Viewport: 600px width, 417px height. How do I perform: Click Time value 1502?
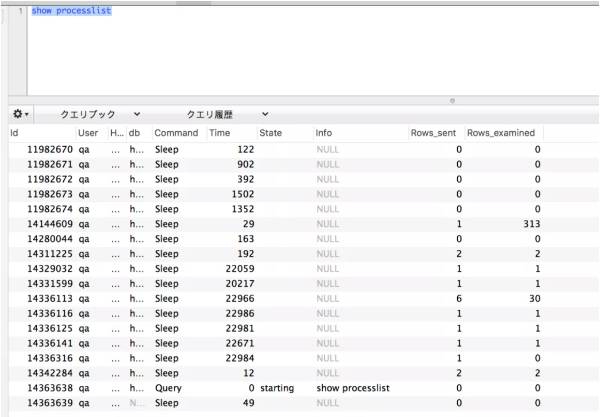tap(243, 194)
